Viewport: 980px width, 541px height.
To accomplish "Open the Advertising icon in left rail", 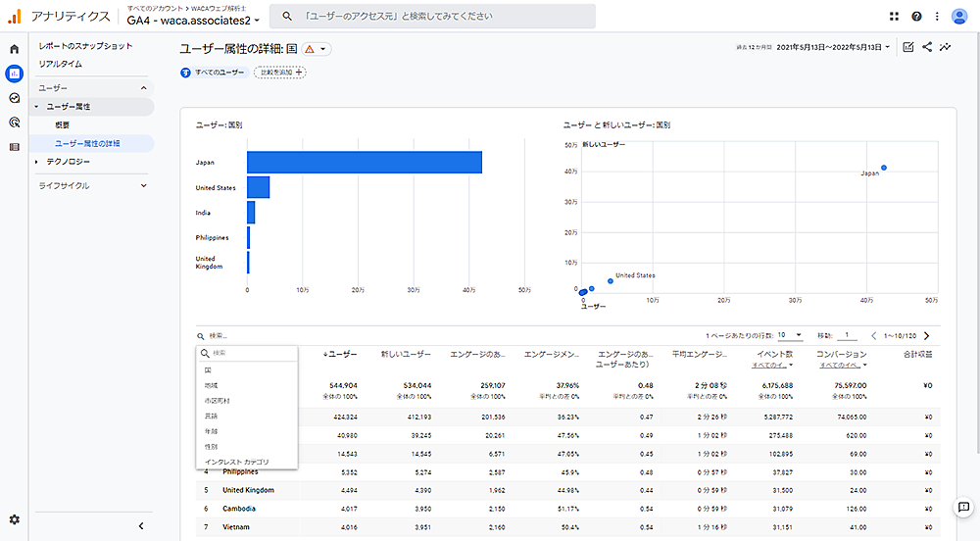I will pos(14,123).
